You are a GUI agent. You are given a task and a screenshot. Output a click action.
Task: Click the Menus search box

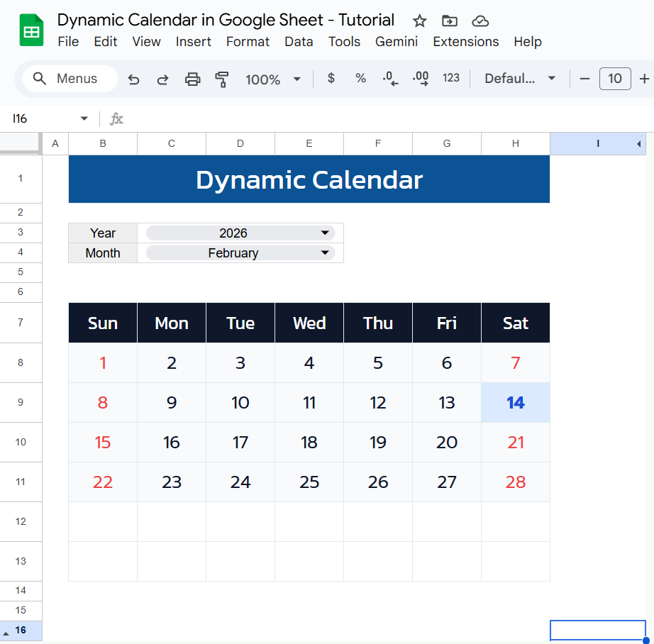tap(70, 79)
